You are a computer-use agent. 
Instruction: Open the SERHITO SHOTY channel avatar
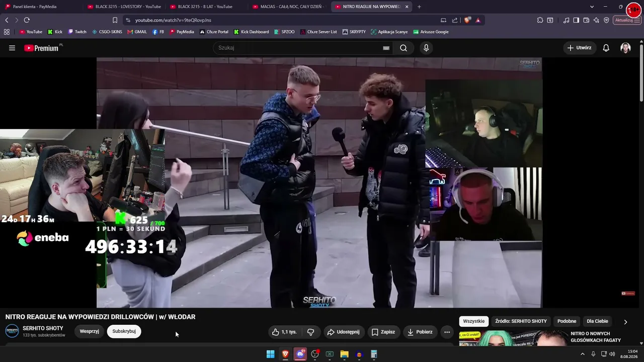pos(12,331)
